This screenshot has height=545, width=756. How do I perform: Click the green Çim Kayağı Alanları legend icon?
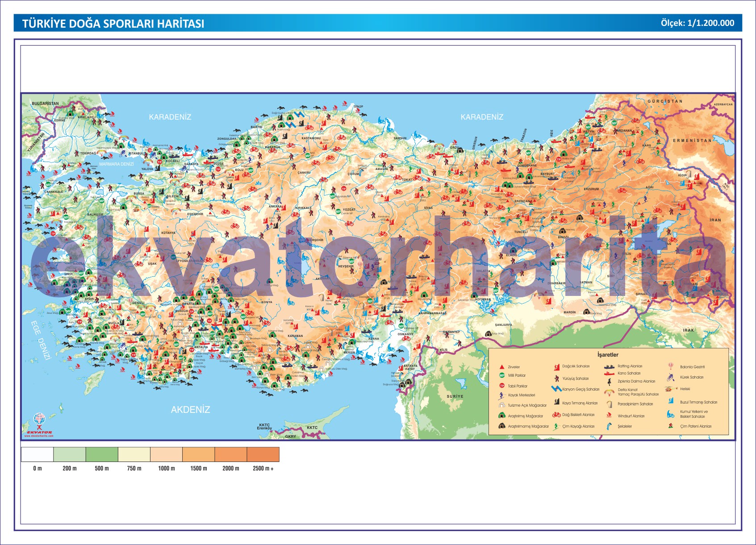[556, 426]
